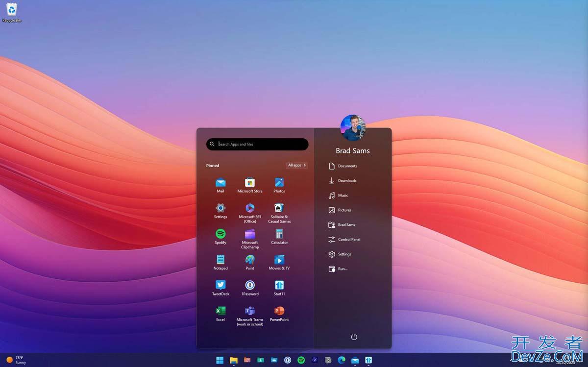Open Microsoft Teams (work or school)
Screen dimensions: 588x367
pyautogui.click(x=250, y=316)
